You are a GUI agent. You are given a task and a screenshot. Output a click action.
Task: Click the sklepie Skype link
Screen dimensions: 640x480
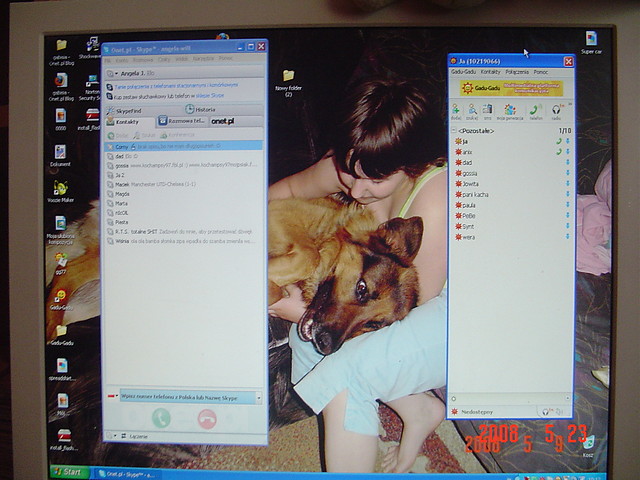coord(210,96)
